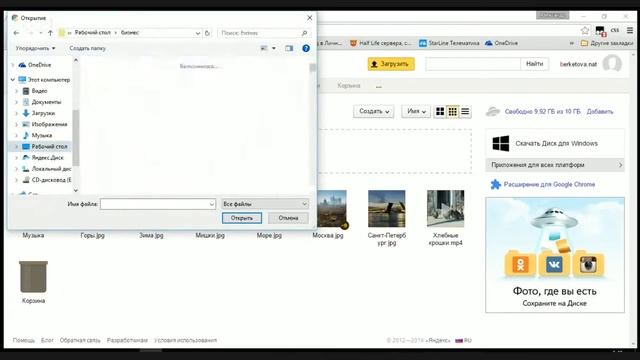This screenshot has width=640, height=360.
Task: Open the file name combo dropdown arrow
Action: coord(212,204)
